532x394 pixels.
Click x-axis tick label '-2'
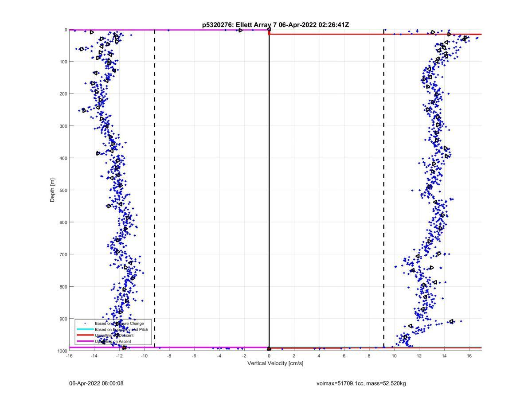coord(244,356)
